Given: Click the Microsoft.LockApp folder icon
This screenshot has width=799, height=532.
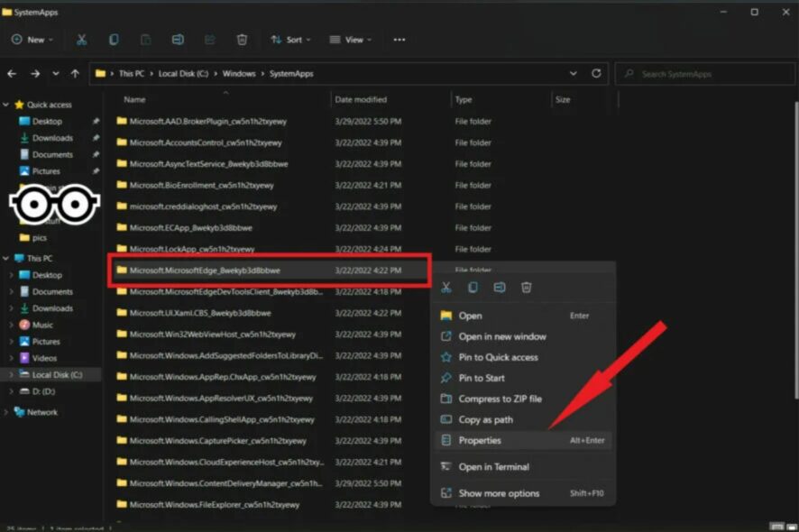Looking at the screenshot, I should coord(121,249).
